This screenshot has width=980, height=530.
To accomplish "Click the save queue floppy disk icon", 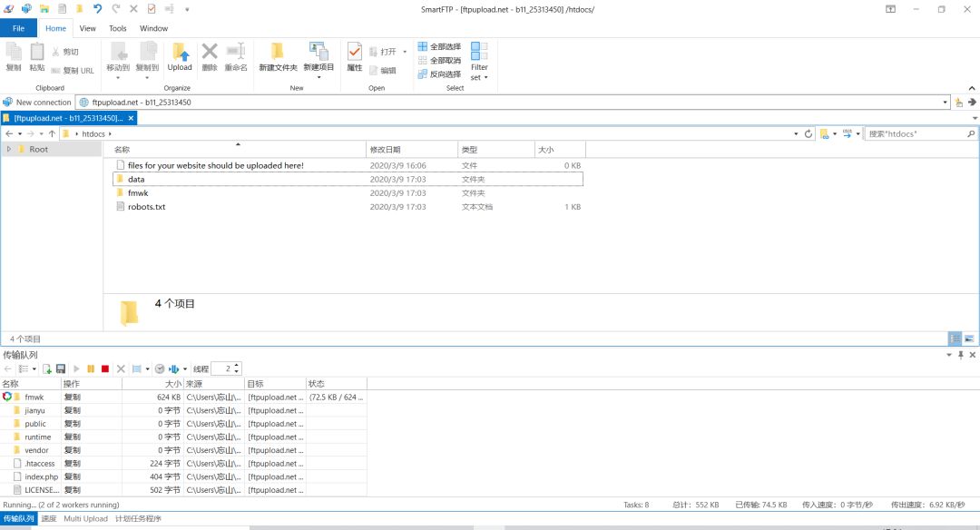I will [61, 368].
